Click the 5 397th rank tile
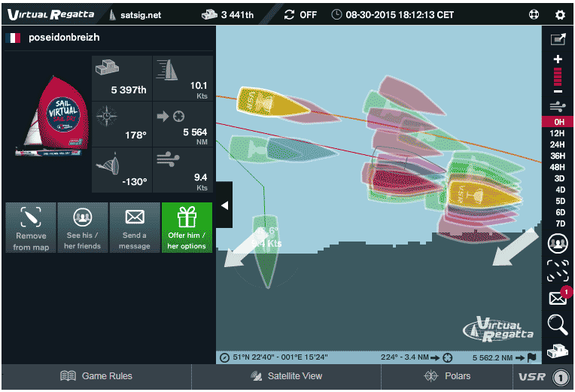The height and width of the screenshot is (392, 575). (x=122, y=78)
